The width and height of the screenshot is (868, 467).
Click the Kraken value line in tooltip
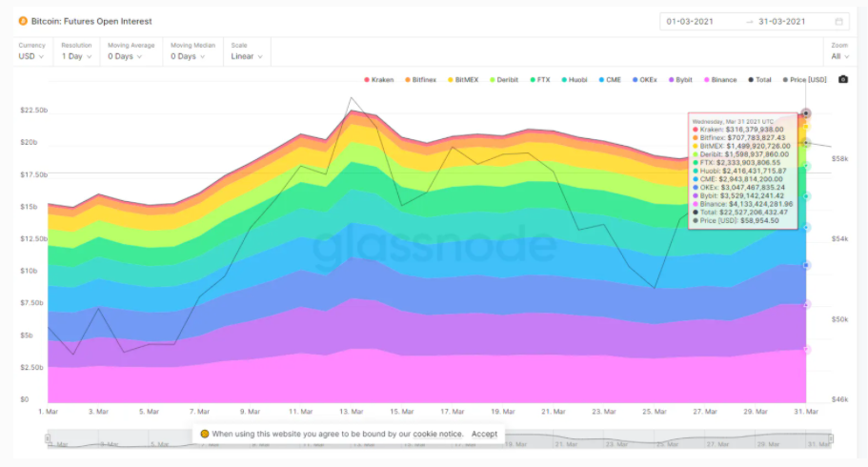[737, 130]
